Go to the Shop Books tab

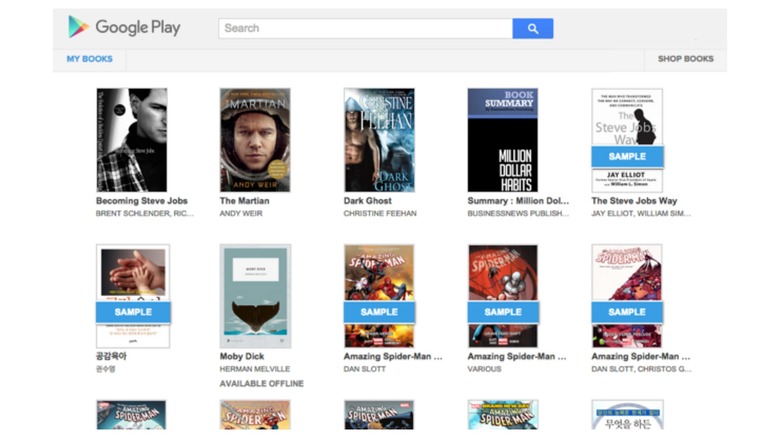685,59
